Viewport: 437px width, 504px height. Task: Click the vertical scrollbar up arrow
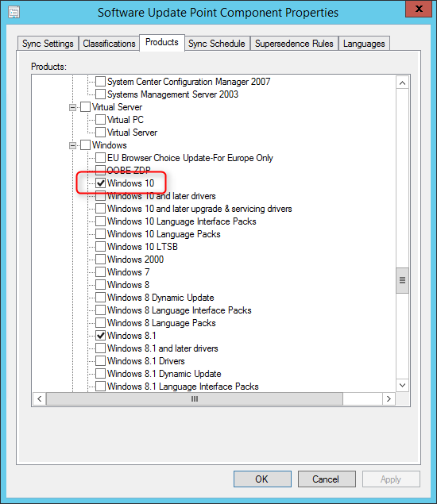[402, 83]
